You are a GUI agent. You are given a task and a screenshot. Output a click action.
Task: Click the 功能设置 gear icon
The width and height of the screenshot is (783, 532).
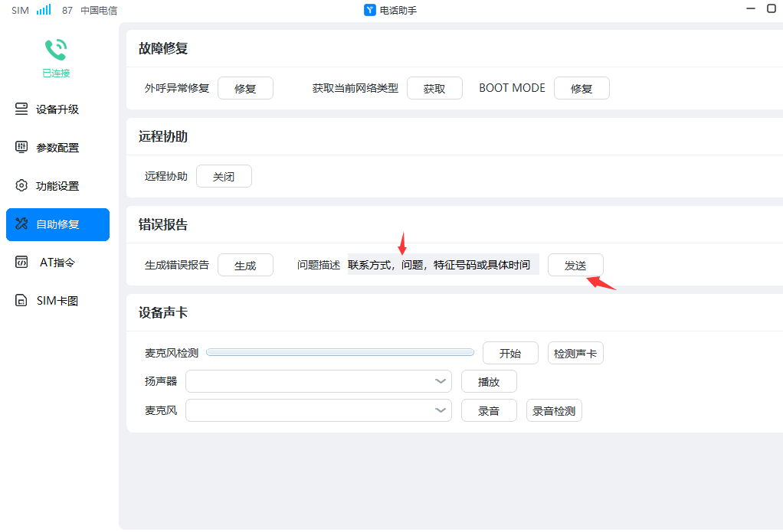[21, 186]
